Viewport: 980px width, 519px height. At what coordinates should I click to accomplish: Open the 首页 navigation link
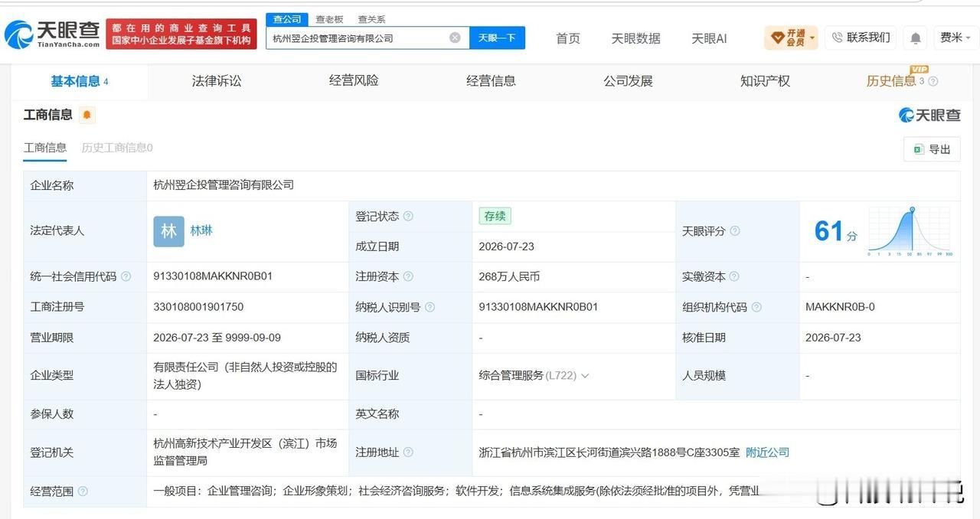(x=568, y=38)
